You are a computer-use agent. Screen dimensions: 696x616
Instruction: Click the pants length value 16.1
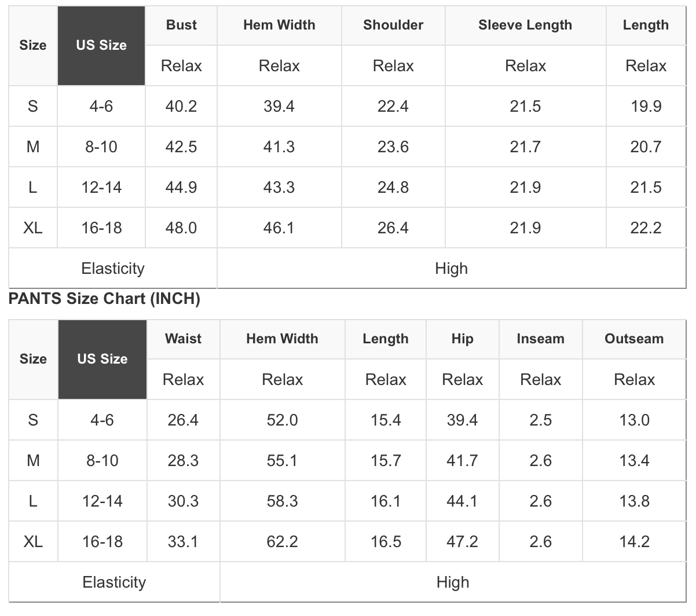click(386, 501)
